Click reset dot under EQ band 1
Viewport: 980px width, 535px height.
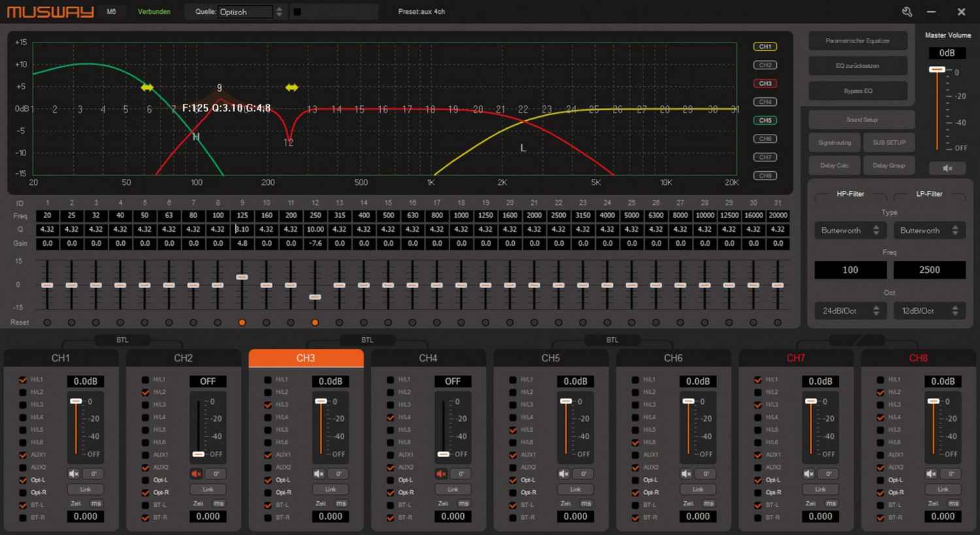point(47,323)
